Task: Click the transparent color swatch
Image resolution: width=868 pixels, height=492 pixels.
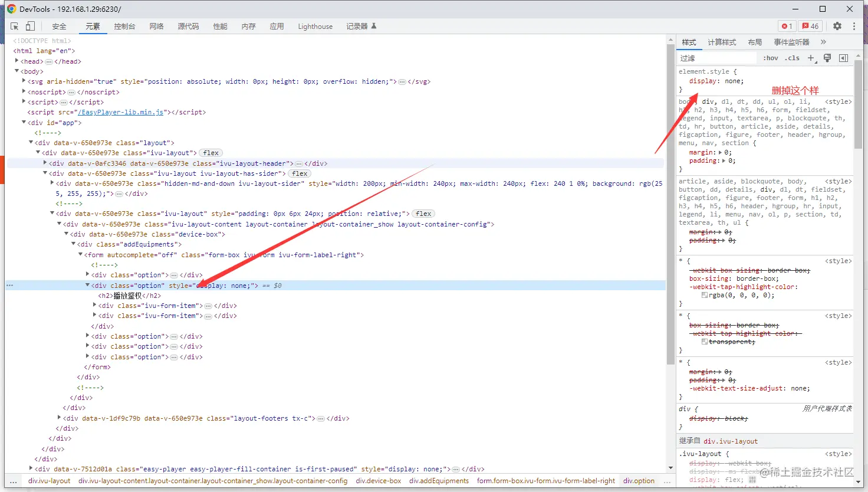Action: (x=704, y=342)
